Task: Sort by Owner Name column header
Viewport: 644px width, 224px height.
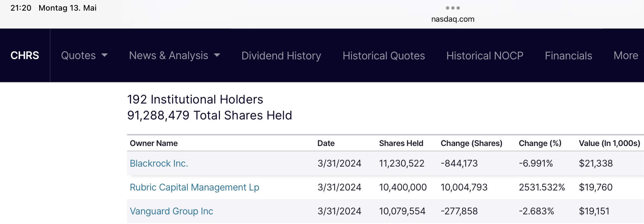Action: pos(154,143)
